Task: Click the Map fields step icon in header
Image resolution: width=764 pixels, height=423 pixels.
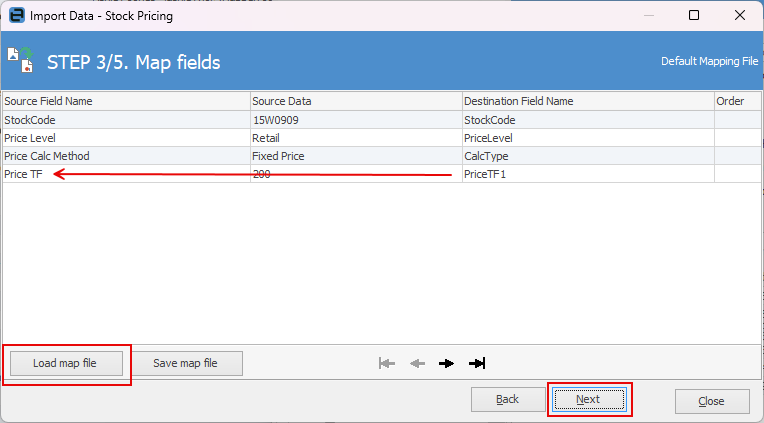Action: click(20, 61)
